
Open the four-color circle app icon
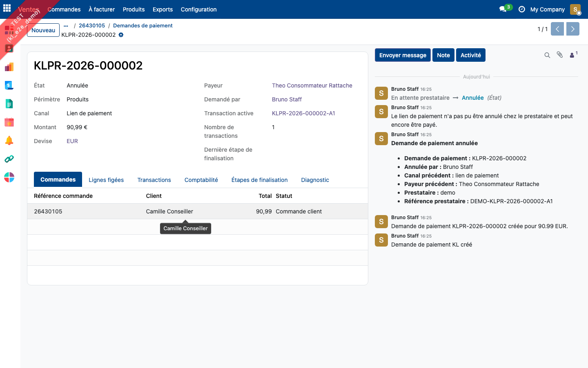coord(9,177)
